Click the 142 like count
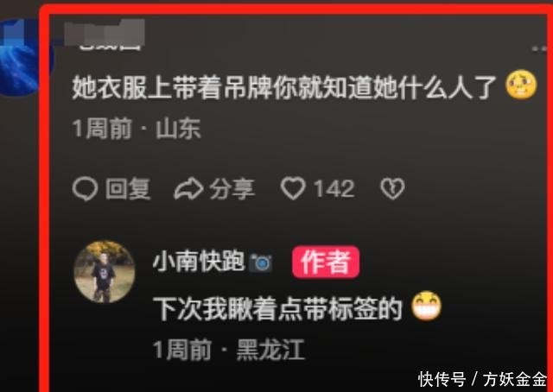The width and height of the screenshot is (553, 392). [334, 189]
